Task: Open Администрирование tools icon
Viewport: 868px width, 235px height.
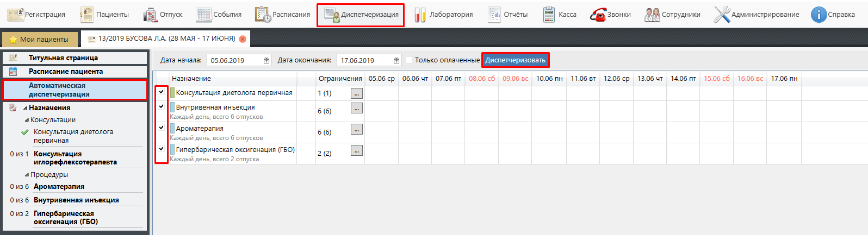Action: [722, 15]
